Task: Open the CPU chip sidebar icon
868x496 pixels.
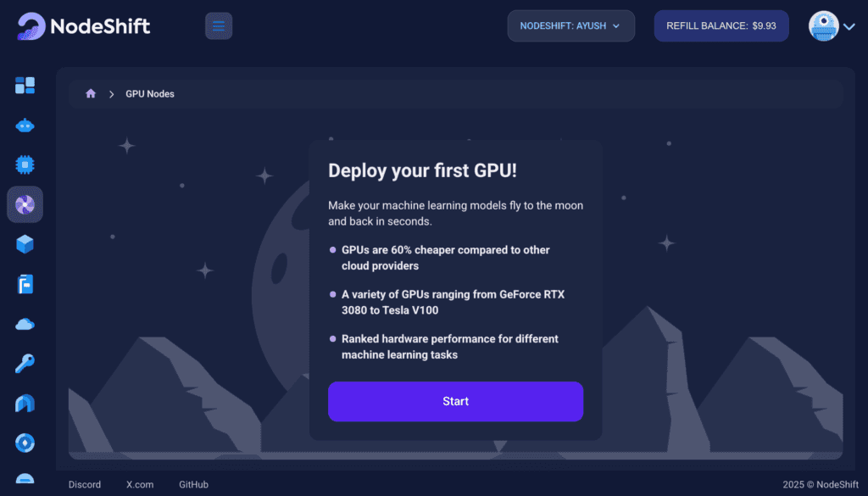Action: coord(25,165)
